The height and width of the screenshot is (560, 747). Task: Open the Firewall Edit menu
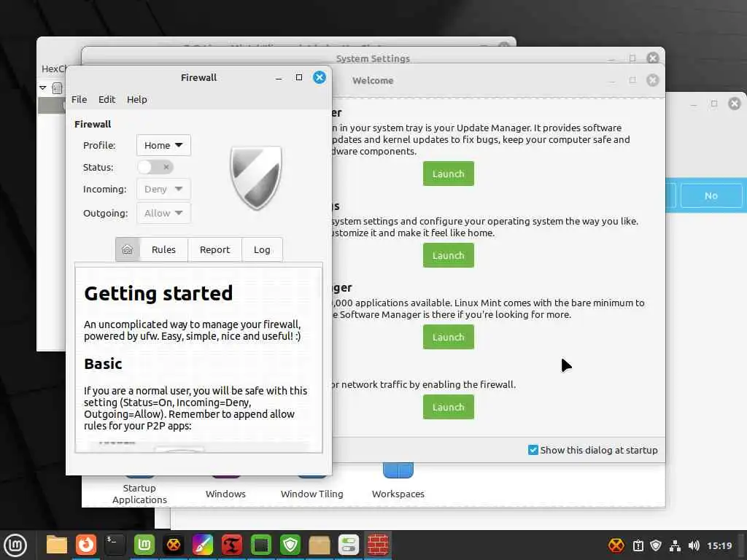(107, 99)
